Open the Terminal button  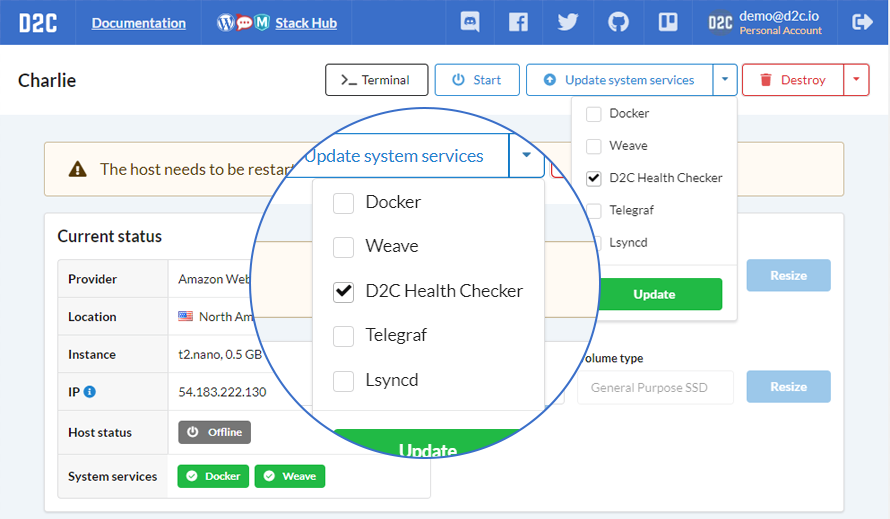376,80
